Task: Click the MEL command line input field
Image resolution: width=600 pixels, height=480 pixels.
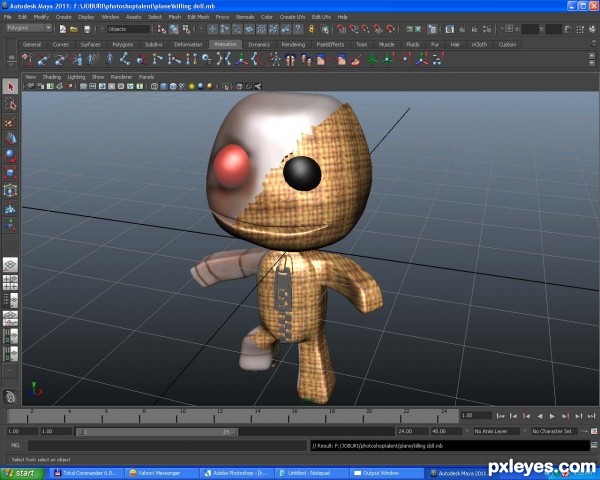Action: 167,445
